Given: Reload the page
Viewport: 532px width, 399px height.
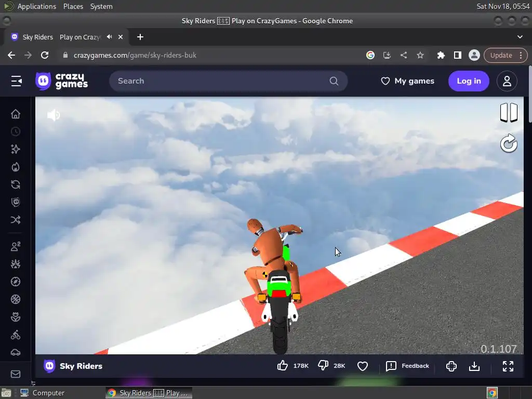Looking at the screenshot, I should coord(45,55).
